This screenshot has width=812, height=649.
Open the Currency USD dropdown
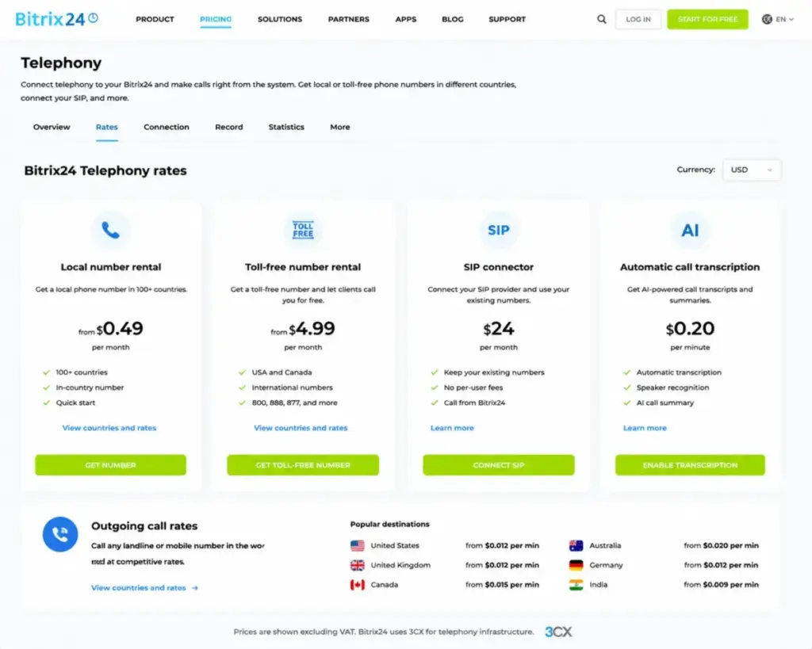click(x=752, y=170)
